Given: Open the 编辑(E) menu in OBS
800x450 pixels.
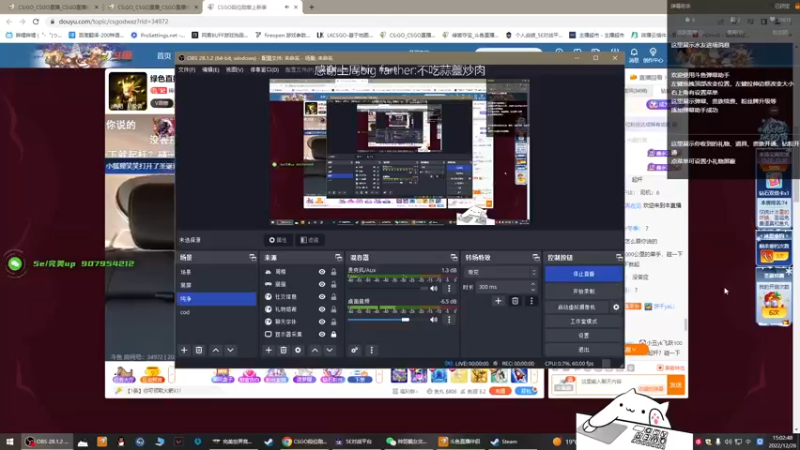Looking at the screenshot, I should pyautogui.click(x=210, y=70).
